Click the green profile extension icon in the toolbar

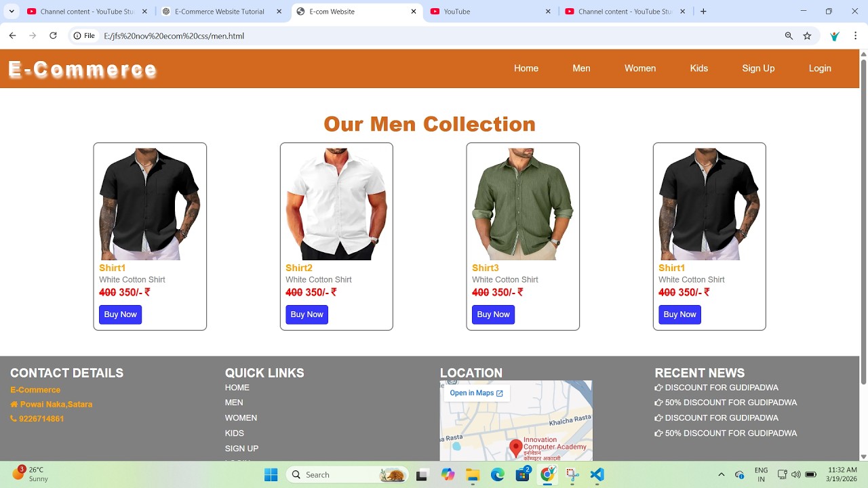click(x=835, y=36)
